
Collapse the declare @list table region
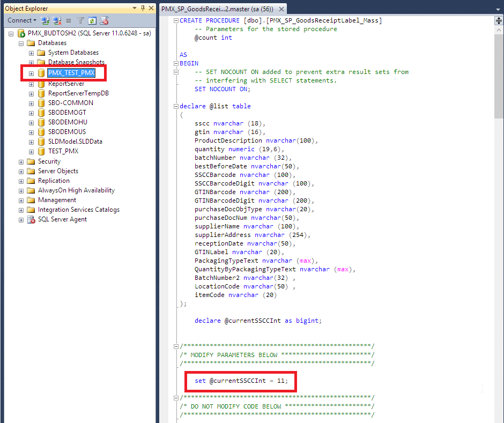click(176, 106)
